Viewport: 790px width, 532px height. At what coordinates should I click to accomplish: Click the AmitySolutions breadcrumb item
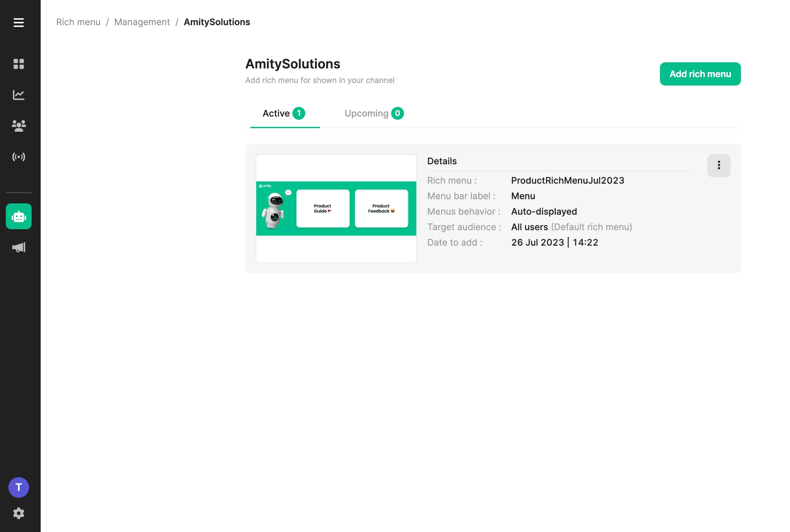click(217, 22)
